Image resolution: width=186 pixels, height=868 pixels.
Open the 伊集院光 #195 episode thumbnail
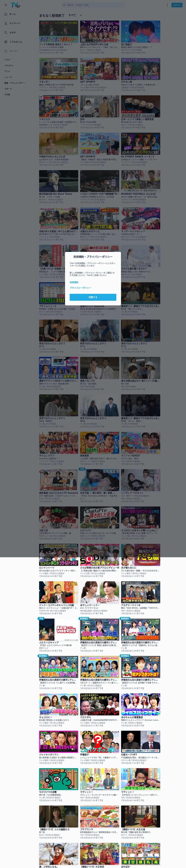pyautogui.click(x=58, y=667)
